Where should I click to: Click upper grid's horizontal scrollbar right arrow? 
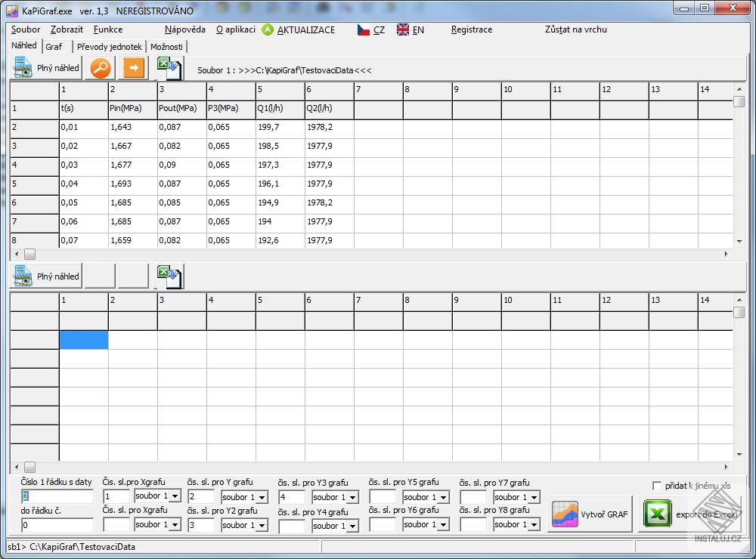[727, 254]
